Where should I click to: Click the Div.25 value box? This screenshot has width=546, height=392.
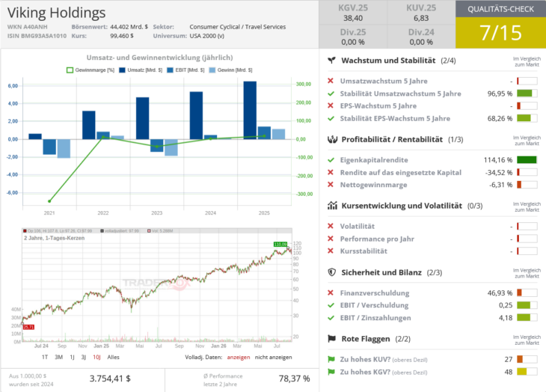(353, 37)
